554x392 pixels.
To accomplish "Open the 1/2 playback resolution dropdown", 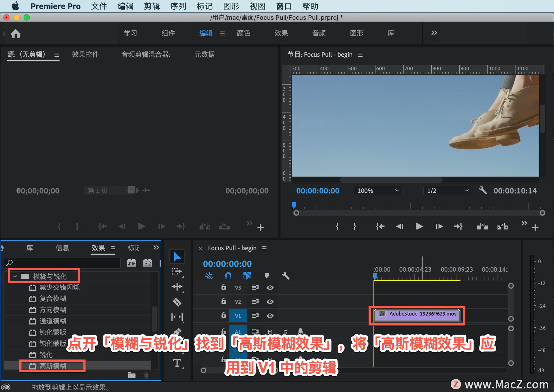I will click(x=448, y=191).
